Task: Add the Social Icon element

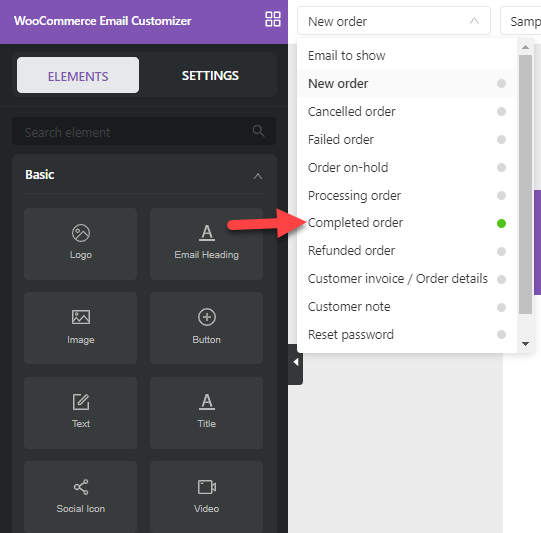Action: point(80,497)
